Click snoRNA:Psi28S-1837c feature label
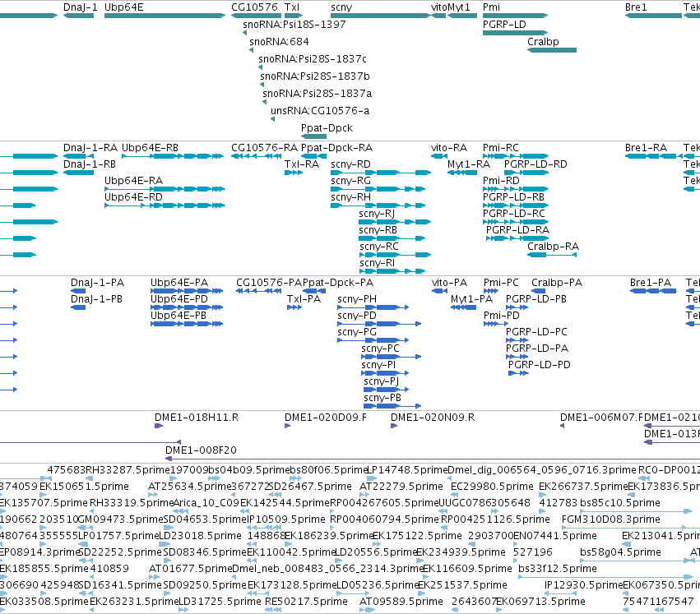 [313, 59]
